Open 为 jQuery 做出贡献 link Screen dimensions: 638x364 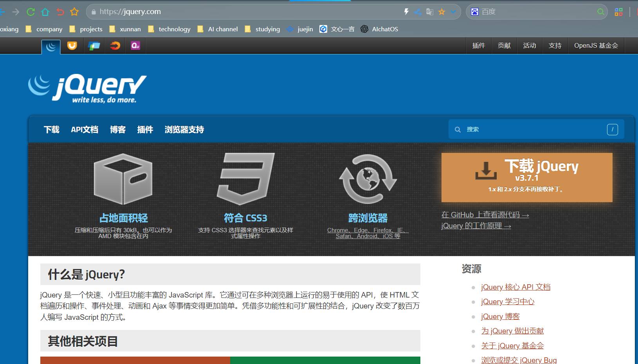512,331
